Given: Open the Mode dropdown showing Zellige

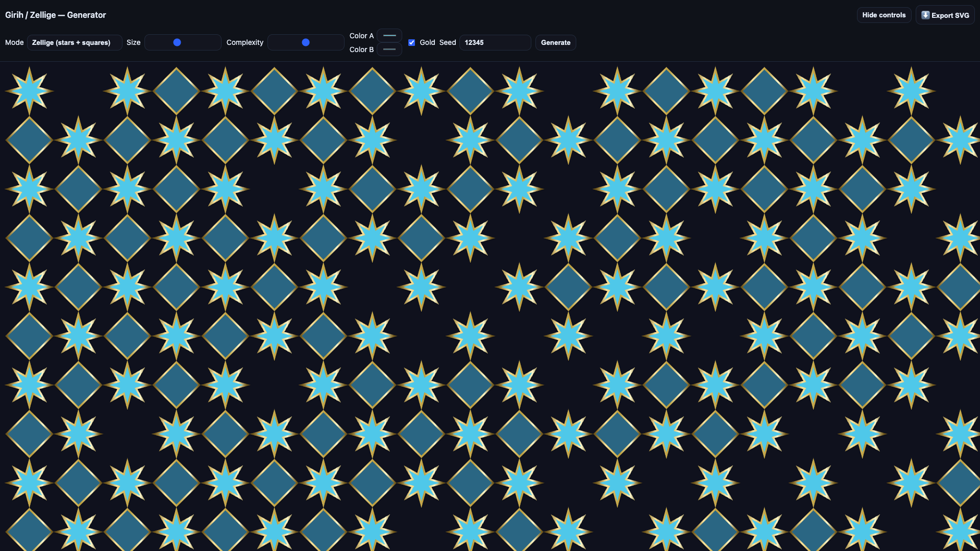Looking at the screenshot, I should [x=75, y=42].
